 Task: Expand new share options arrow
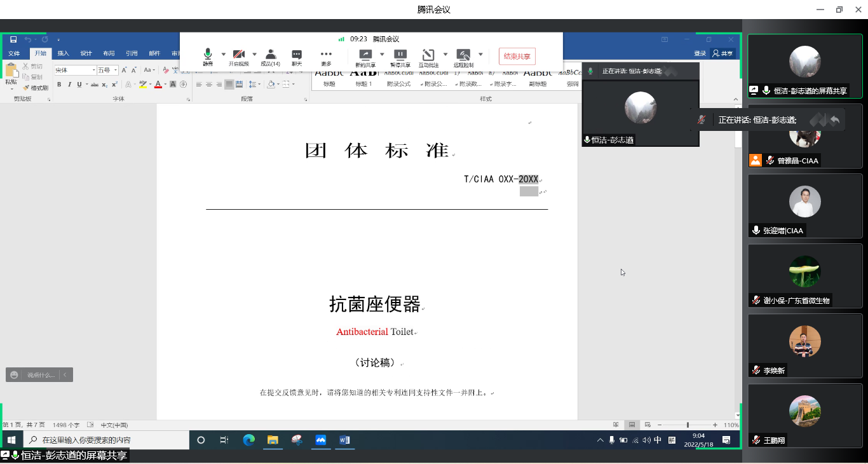[x=383, y=54]
